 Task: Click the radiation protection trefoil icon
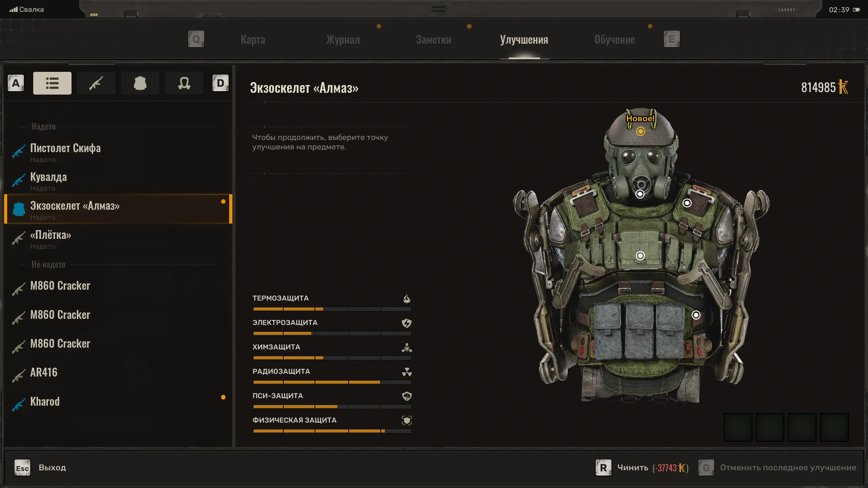[x=407, y=372]
